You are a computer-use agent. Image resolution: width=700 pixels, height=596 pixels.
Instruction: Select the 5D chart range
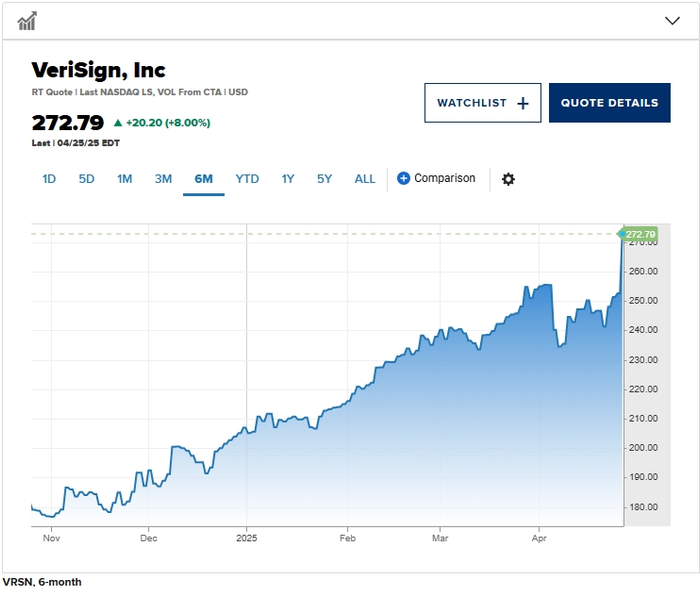[x=87, y=179]
